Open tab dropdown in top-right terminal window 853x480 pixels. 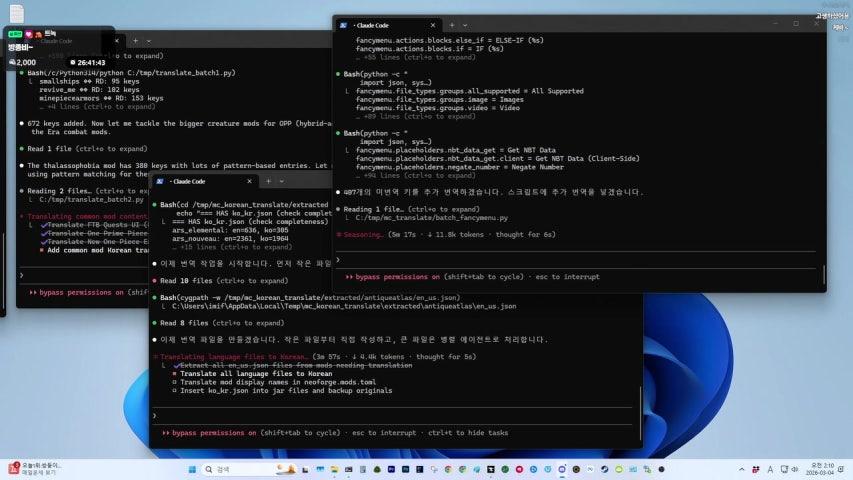click(465, 24)
